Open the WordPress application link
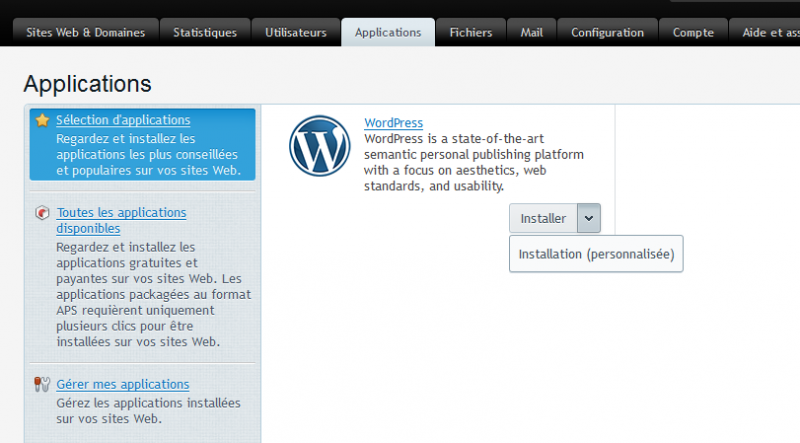The width and height of the screenshot is (800, 443). (393, 123)
